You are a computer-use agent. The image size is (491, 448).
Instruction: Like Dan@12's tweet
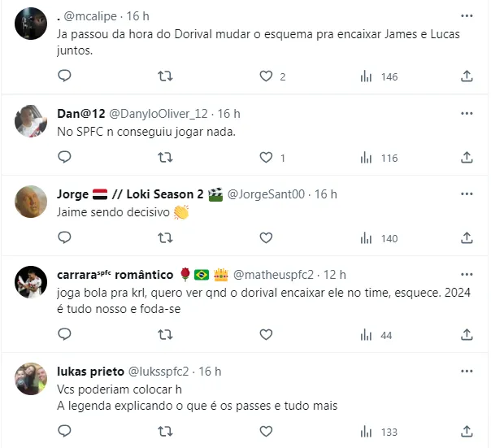(x=266, y=158)
